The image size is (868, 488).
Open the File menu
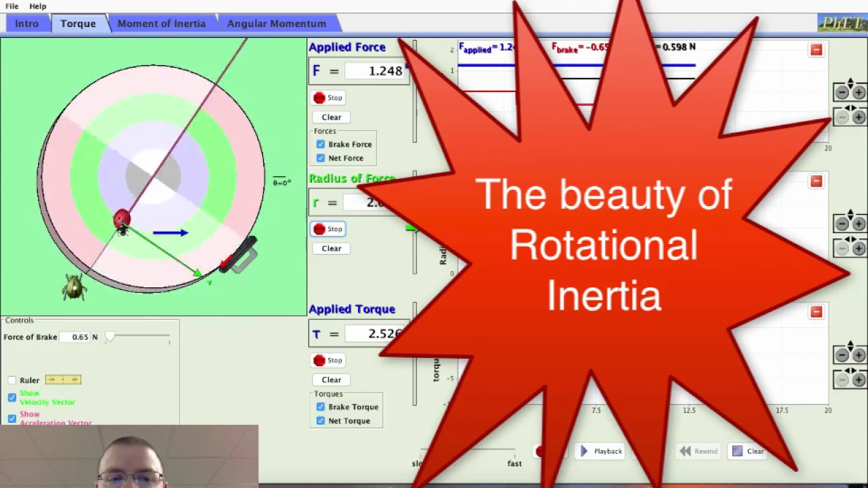pos(12,6)
